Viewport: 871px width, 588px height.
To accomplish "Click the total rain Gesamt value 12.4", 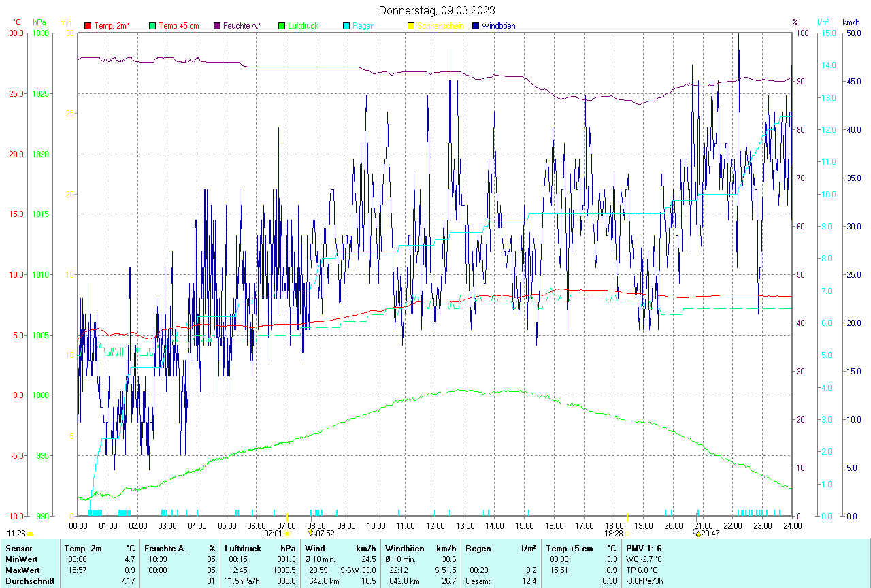I will tap(528, 581).
